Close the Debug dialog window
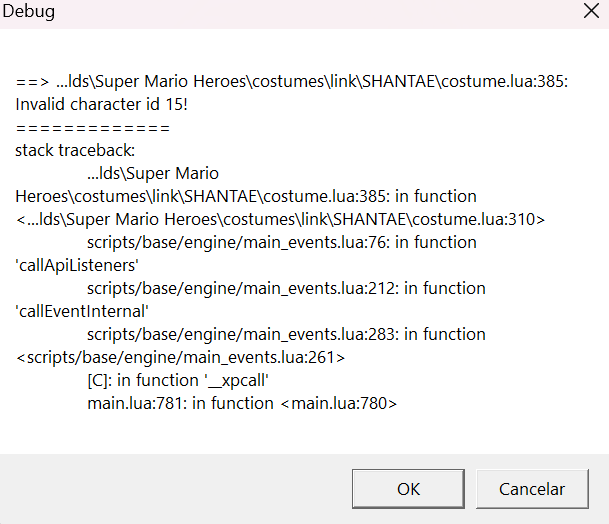The image size is (609, 524). (x=591, y=11)
